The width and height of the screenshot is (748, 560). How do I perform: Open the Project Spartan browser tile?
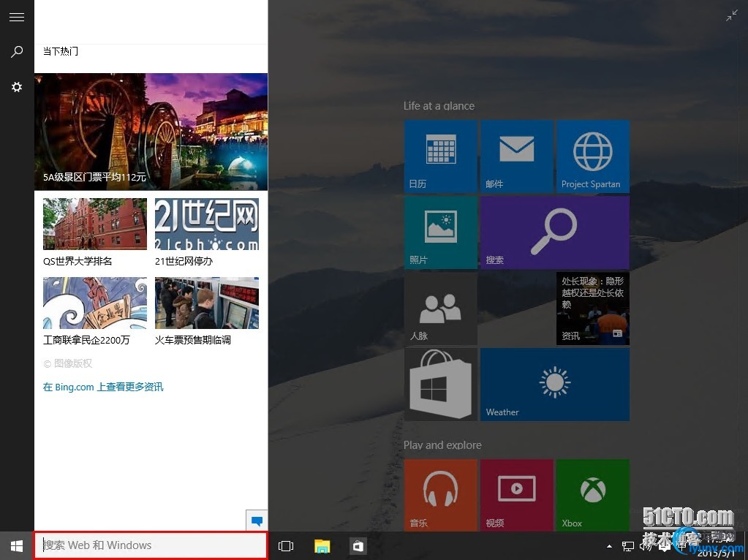coord(593,156)
